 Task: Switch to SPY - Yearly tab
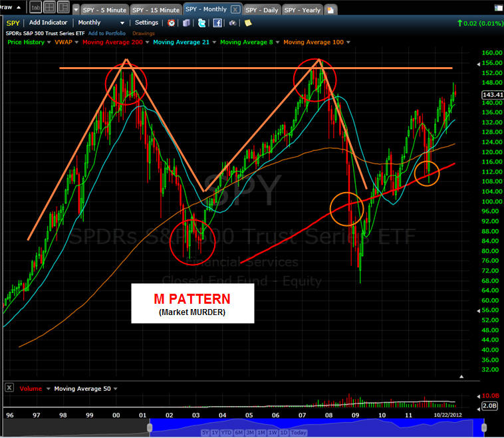point(302,10)
